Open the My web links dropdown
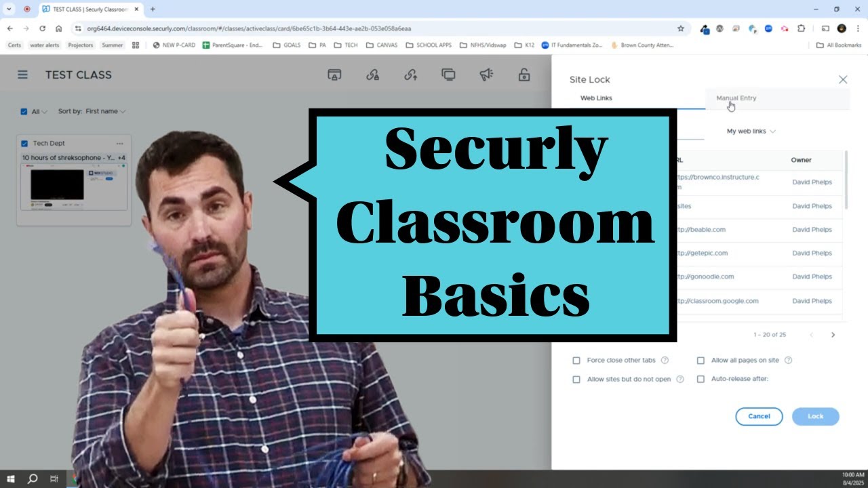This screenshot has height=488, width=868. coord(751,131)
